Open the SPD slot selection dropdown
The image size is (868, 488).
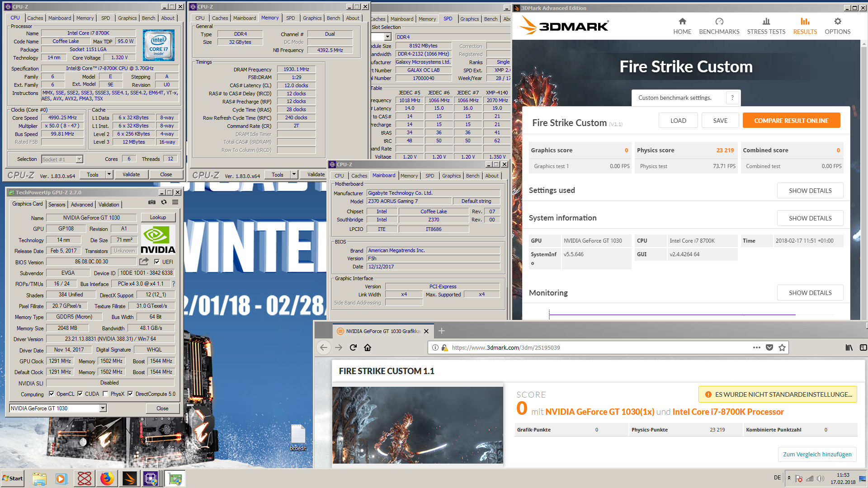coord(387,37)
